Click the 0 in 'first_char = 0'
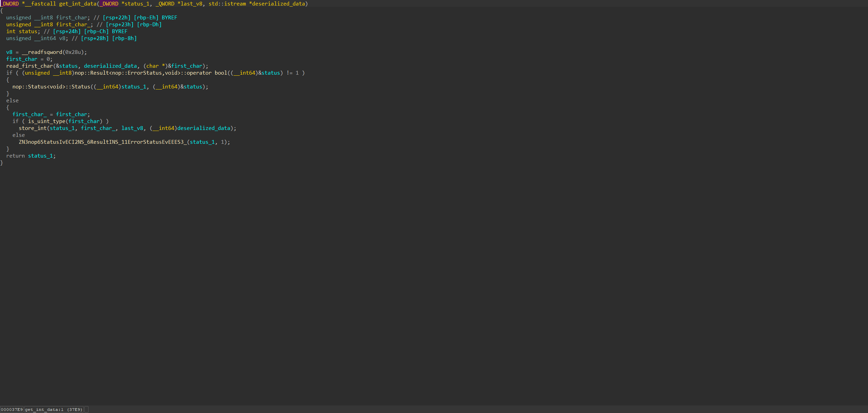Screen dimensions: 868x413 point(48,59)
